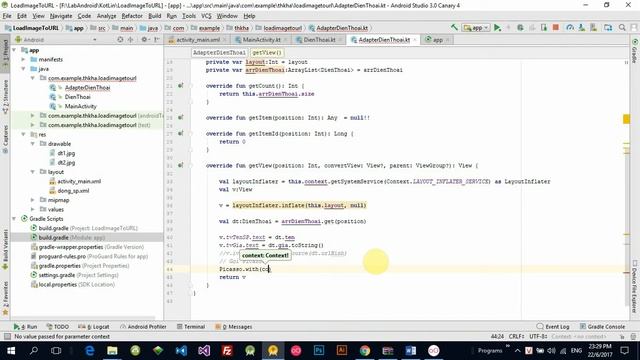640x360 pixels.
Task: Open the Structure side panel
Action: (x=5, y=96)
